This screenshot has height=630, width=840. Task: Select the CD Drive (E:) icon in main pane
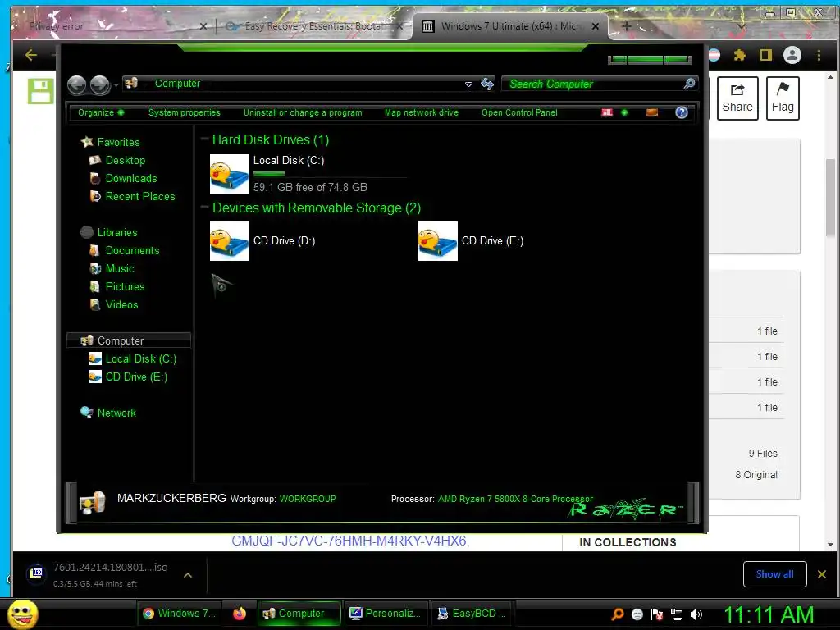pos(438,241)
